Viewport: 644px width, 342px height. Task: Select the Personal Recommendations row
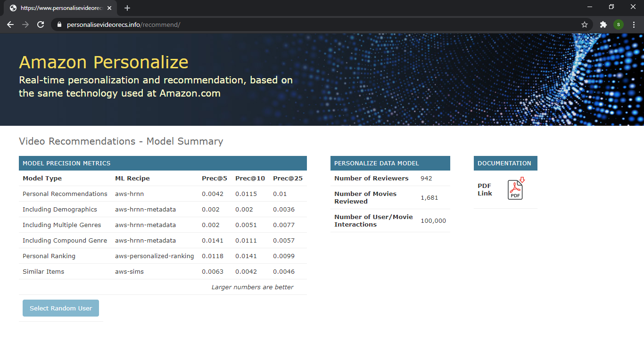tap(65, 194)
